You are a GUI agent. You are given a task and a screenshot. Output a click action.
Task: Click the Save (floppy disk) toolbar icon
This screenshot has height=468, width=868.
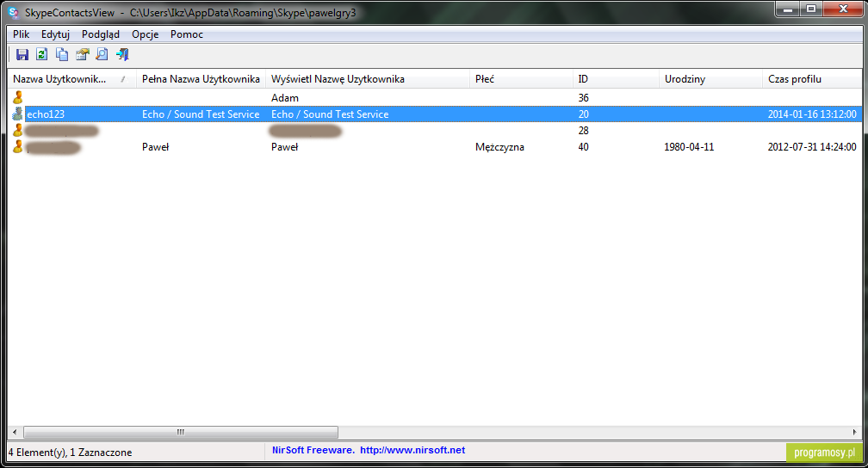coord(22,54)
